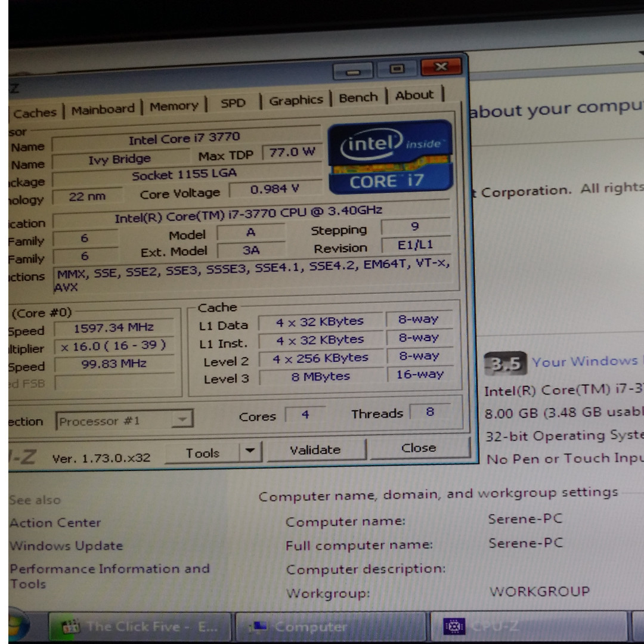Click the empty Rated FSB field
This screenshot has width=644, height=644.
click(x=114, y=382)
